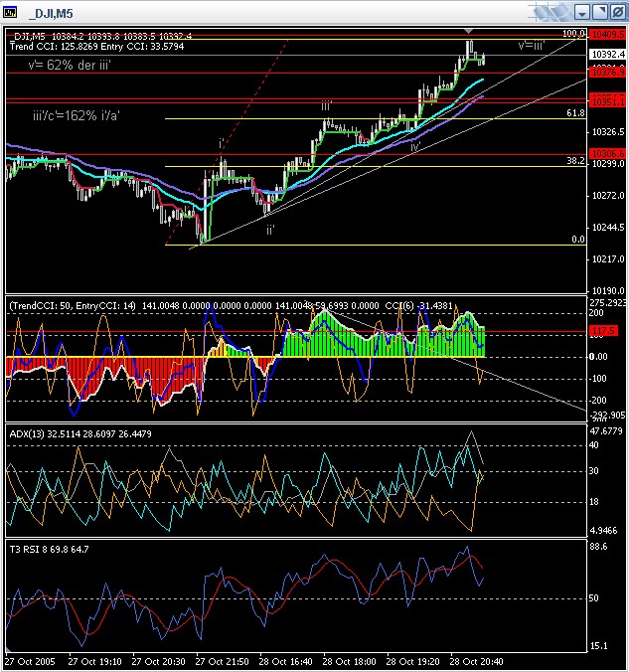Select the "v'=iii'" label near top right
Image resolution: width=629 pixels, height=672 pixels.
click(x=532, y=45)
